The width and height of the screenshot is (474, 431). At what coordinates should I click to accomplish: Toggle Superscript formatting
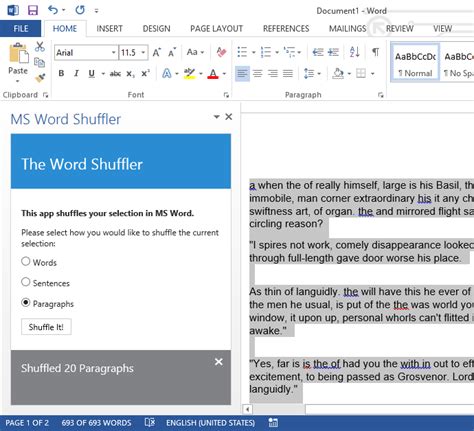(x=145, y=73)
